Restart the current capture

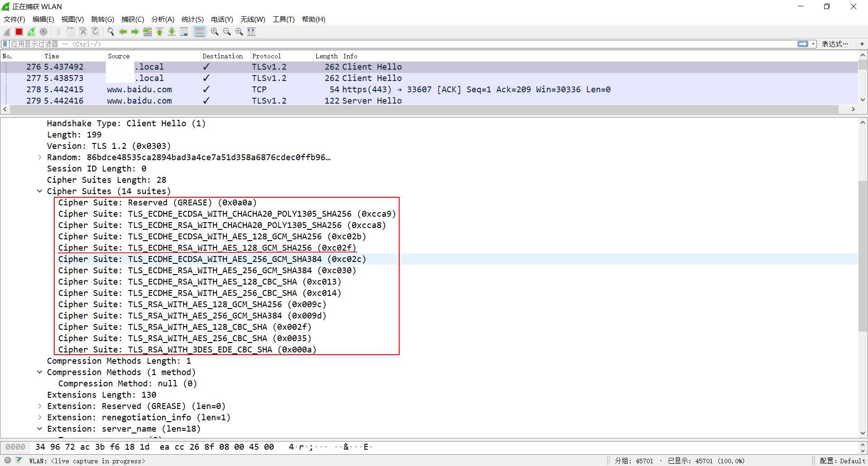[31, 32]
